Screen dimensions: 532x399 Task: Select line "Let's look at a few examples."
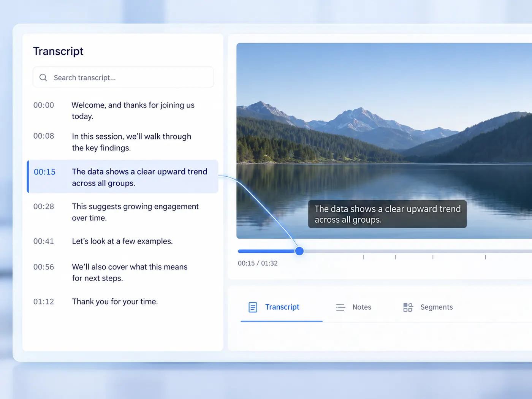pyautogui.click(x=122, y=241)
